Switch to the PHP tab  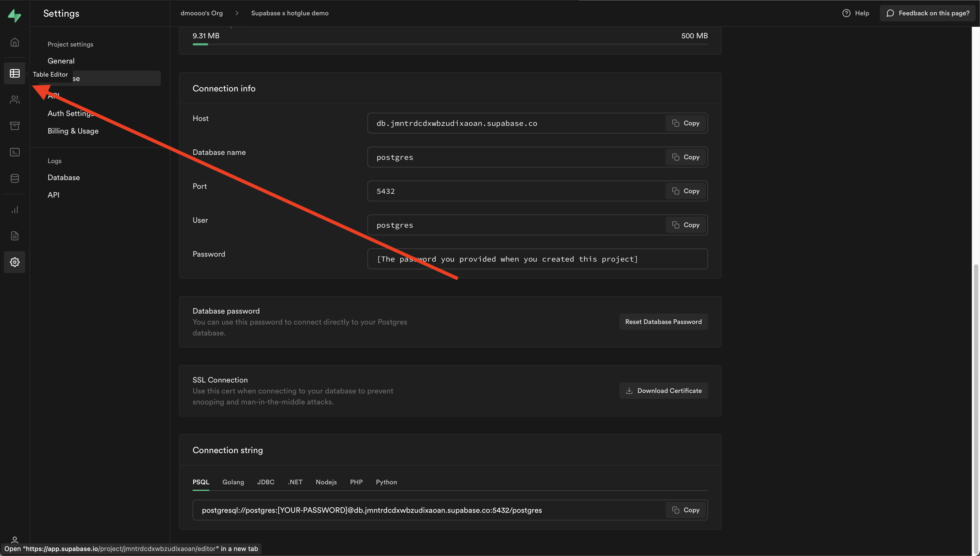tap(356, 482)
